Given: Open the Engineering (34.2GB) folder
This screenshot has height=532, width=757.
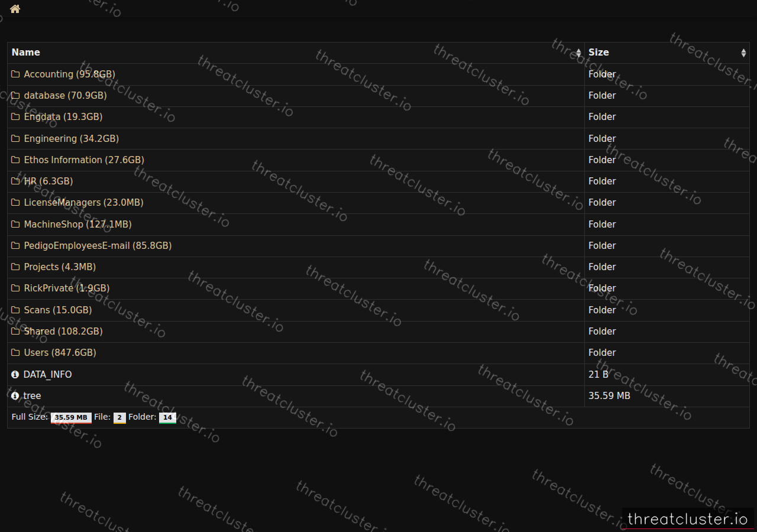Looking at the screenshot, I should pyautogui.click(x=72, y=138).
